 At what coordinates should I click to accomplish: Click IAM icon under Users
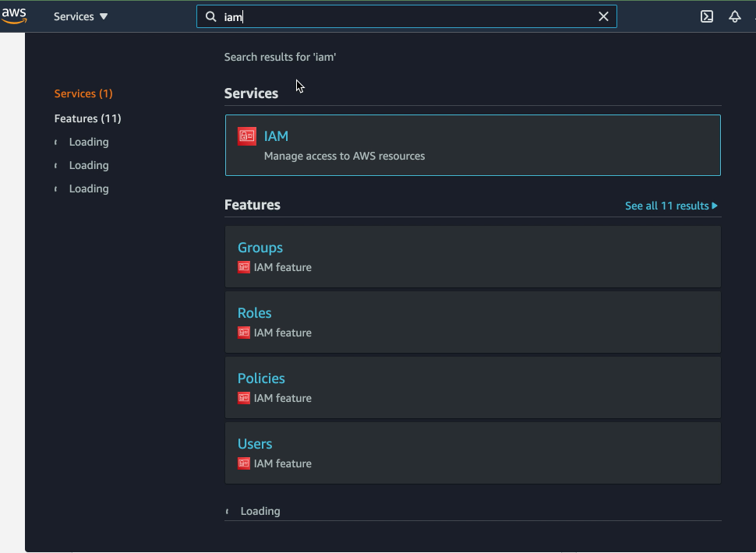pos(244,463)
